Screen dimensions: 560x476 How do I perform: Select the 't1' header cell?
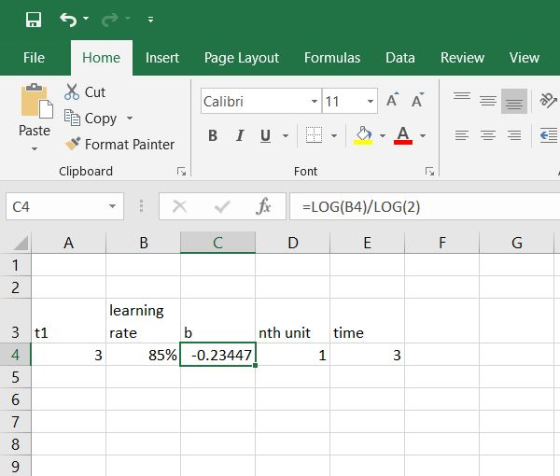69,321
